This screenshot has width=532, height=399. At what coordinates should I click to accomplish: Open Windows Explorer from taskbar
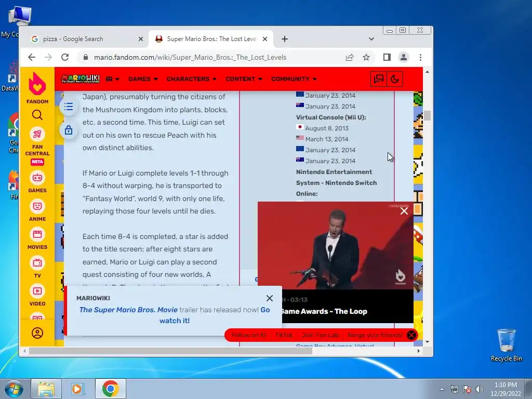(x=46, y=389)
